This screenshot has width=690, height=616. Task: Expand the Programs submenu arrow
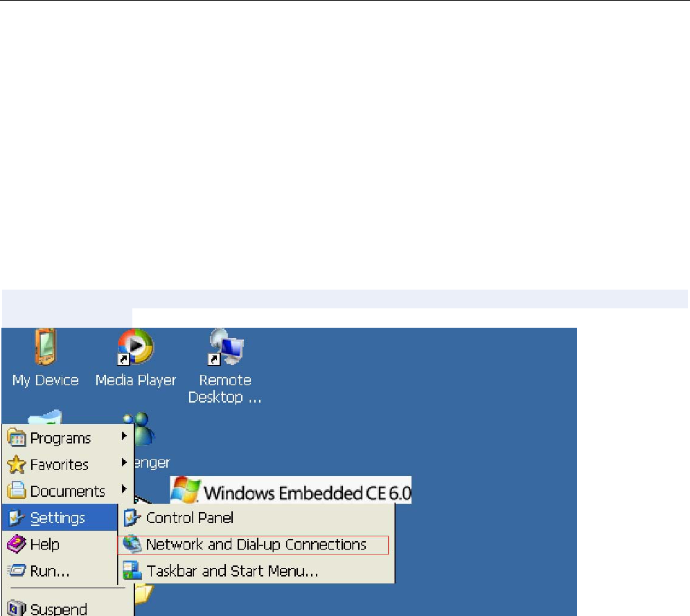[124, 436]
